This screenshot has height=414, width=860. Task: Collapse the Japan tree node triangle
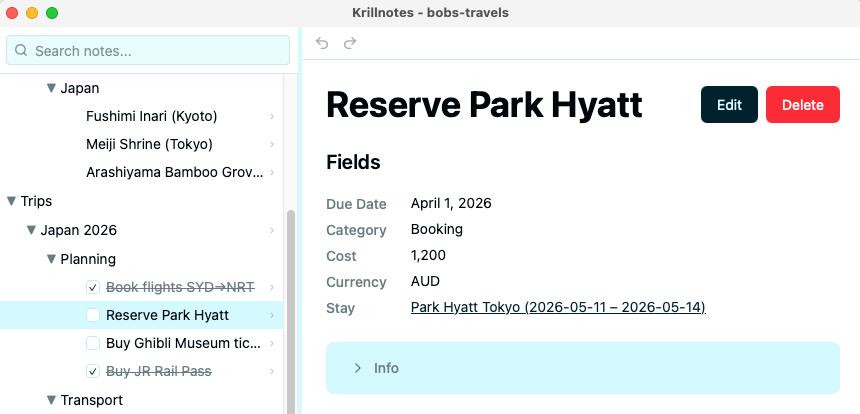point(52,88)
